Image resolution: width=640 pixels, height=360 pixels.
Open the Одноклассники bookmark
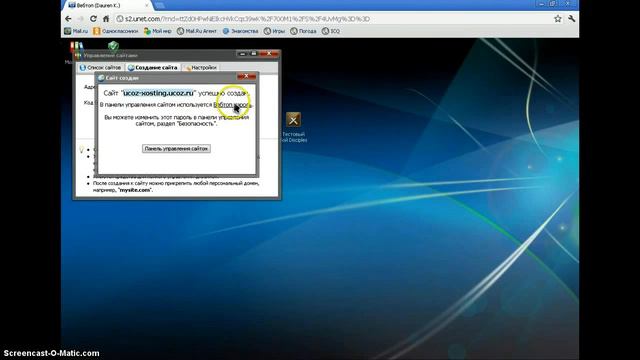click(x=116, y=31)
